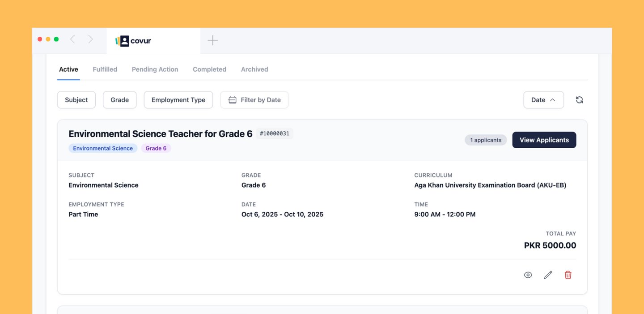Click the View Applicants button

tap(544, 140)
